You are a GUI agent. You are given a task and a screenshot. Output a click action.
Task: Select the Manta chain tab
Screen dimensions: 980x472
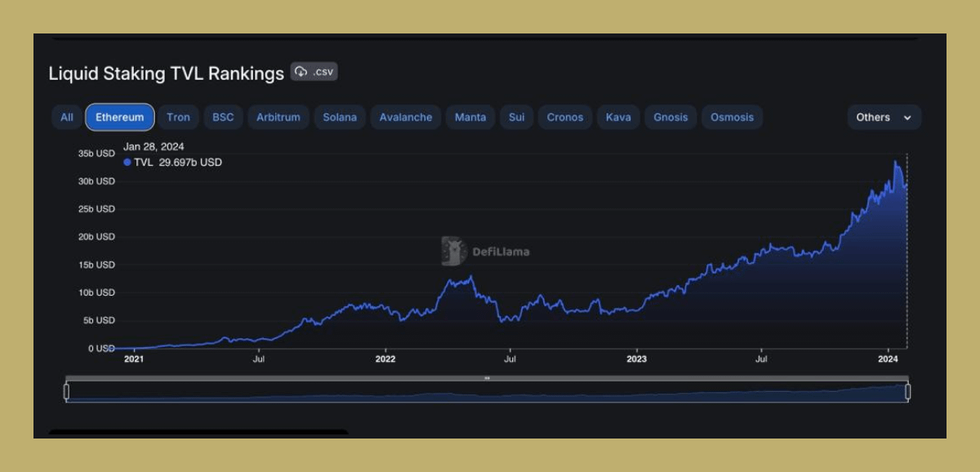[470, 118]
